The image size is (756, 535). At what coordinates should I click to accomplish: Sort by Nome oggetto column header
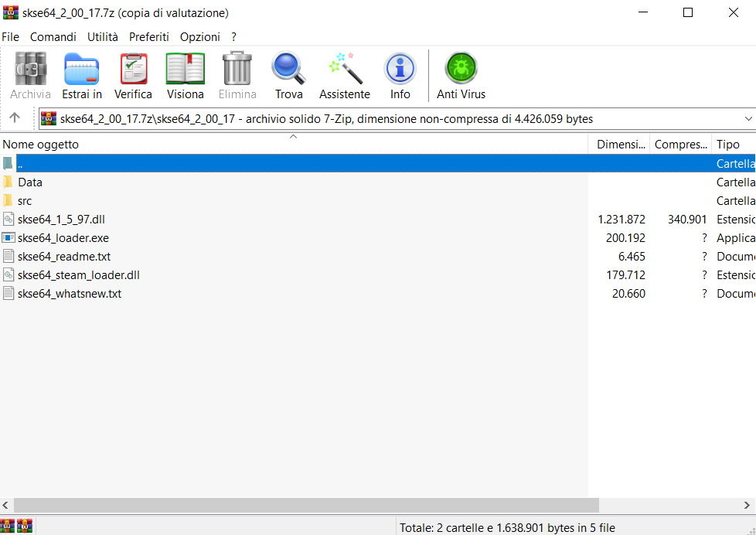coord(294,145)
